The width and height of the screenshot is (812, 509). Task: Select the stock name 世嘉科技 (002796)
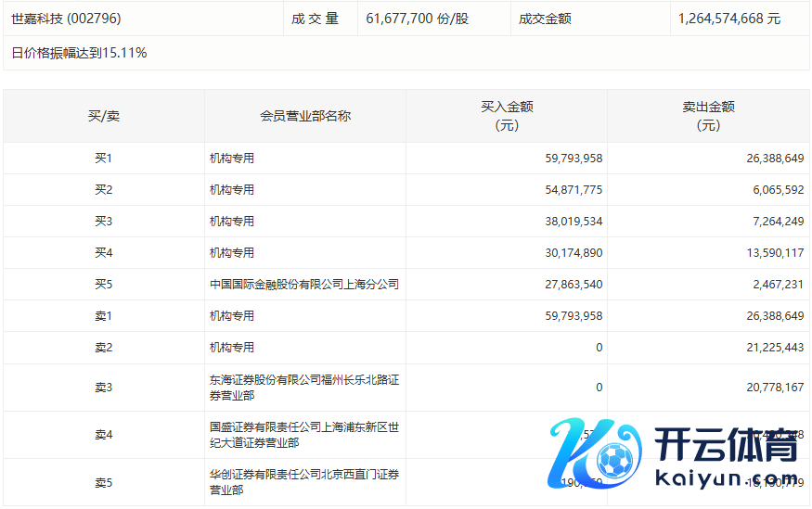click(x=66, y=19)
